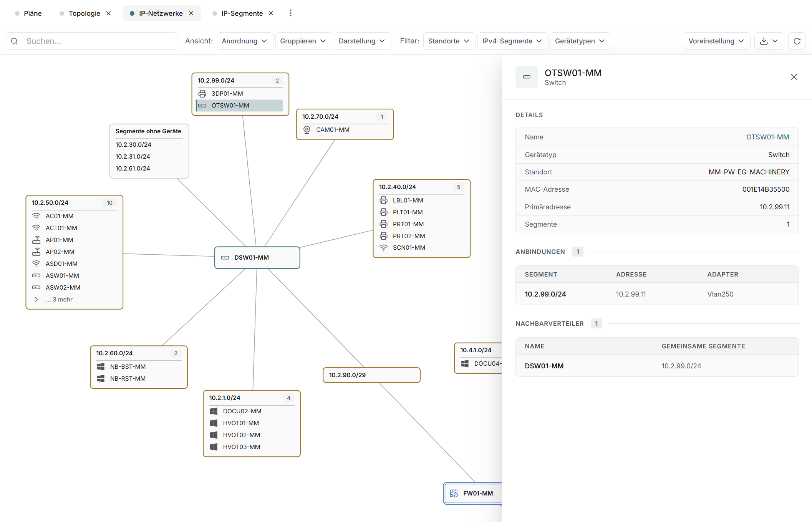Open the Gerätetypen filter dropdown
Image resolution: width=812 pixels, height=522 pixels.
point(580,41)
